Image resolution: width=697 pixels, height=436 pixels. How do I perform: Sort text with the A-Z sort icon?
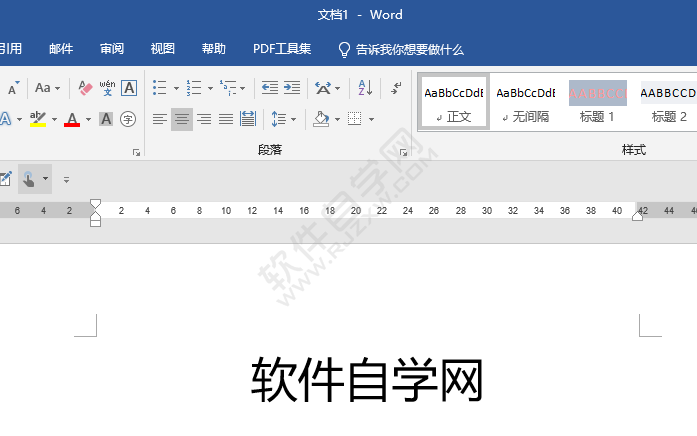(365, 88)
